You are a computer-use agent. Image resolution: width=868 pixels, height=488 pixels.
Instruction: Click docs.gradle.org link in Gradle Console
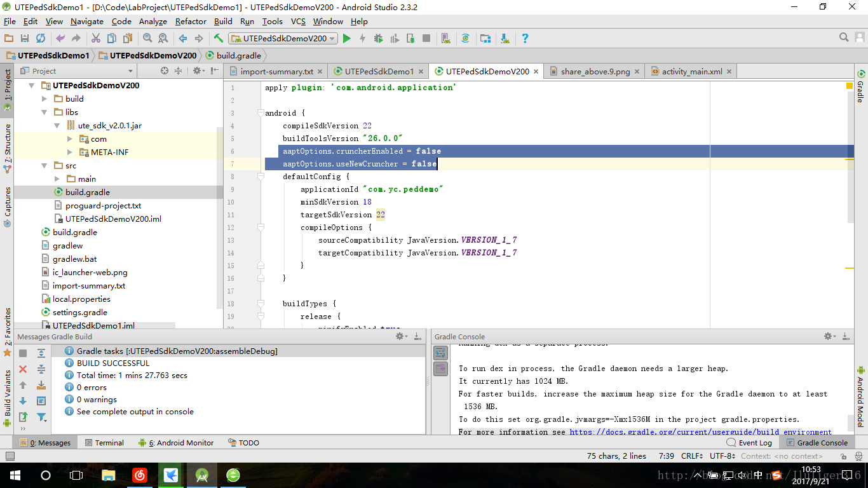coord(700,432)
